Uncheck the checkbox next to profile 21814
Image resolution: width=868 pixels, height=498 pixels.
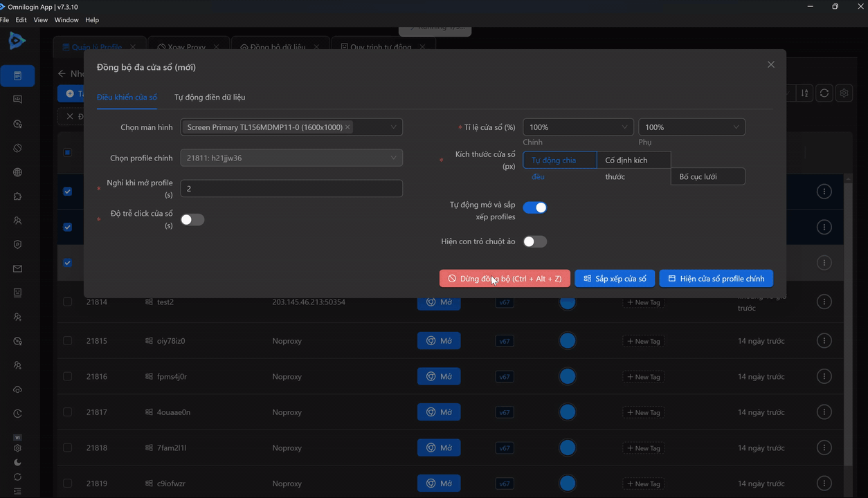pyautogui.click(x=67, y=302)
